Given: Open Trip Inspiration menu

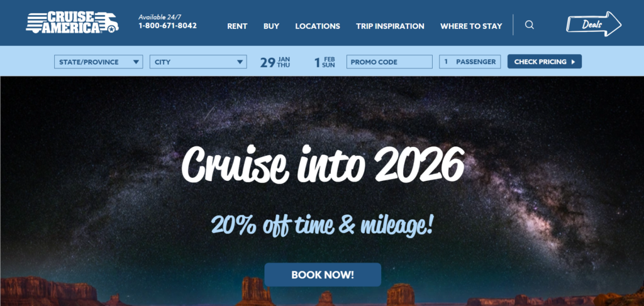Looking at the screenshot, I should (390, 26).
